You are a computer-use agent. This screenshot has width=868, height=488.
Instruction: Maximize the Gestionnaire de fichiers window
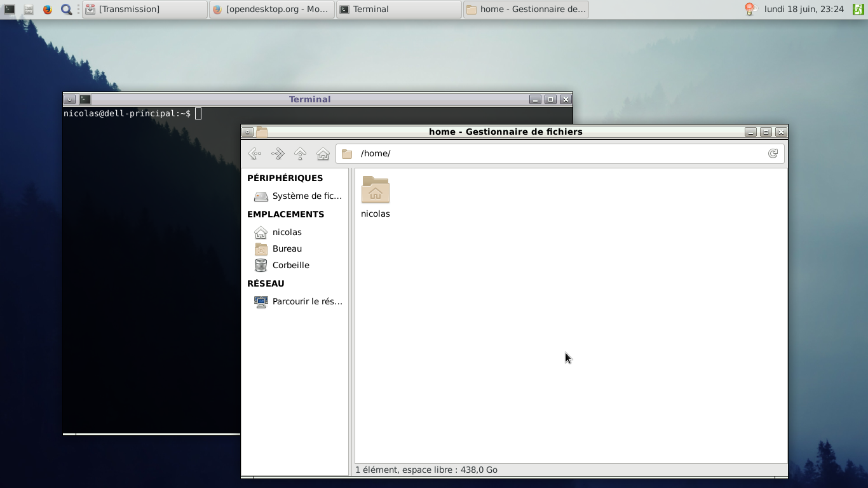point(766,132)
